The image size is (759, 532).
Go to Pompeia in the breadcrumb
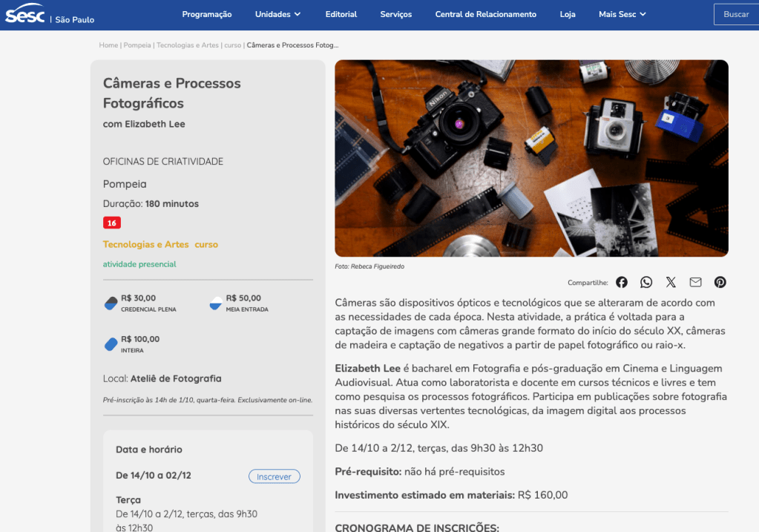[137, 45]
